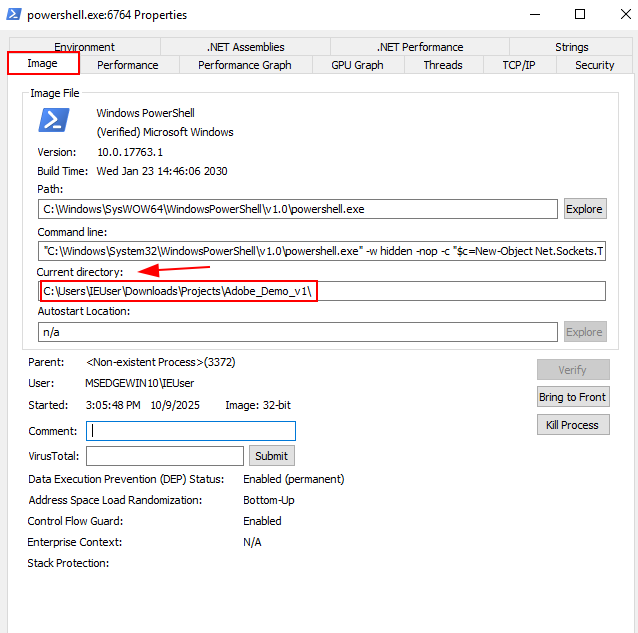Click the Bring to Front button

(x=573, y=397)
